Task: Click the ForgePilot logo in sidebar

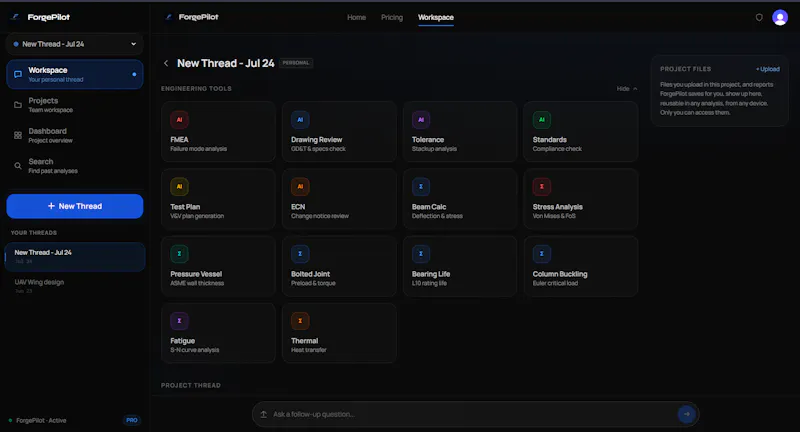Action: click(x=41, y=17)
